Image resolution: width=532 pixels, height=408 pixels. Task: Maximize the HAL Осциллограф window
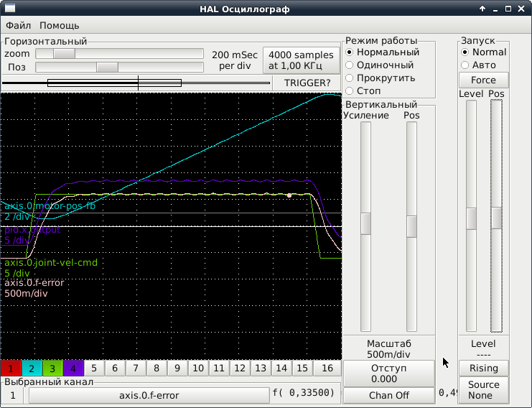click(508, 9)
